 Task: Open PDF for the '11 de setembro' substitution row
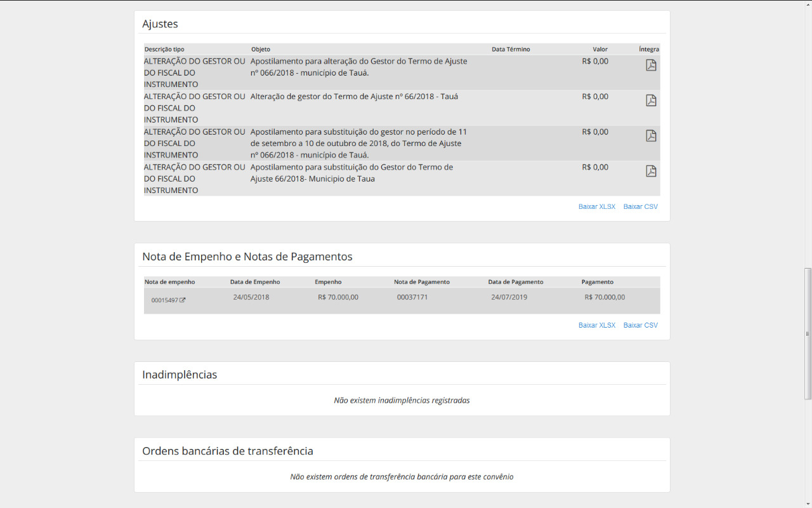pyautogui.click(x=651, y=136)
